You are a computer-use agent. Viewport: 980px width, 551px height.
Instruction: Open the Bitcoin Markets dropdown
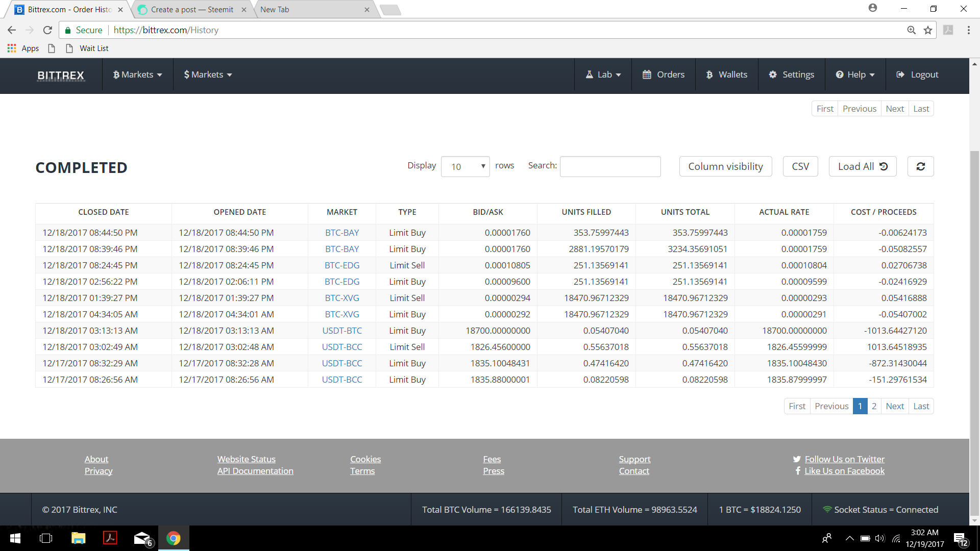(x=137, y=74)
